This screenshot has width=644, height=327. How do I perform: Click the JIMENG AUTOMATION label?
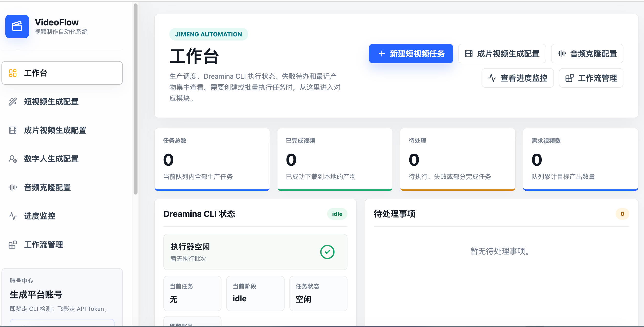tap(208, 34)
